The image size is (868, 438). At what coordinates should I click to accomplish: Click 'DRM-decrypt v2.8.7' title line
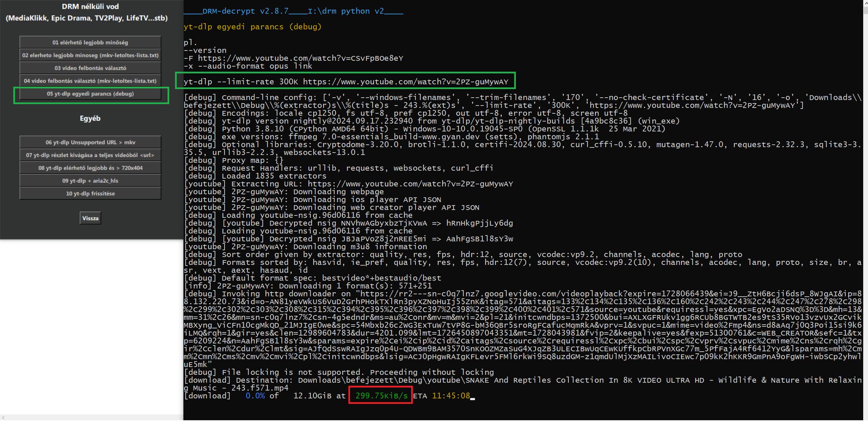click(x=293, y=11)
